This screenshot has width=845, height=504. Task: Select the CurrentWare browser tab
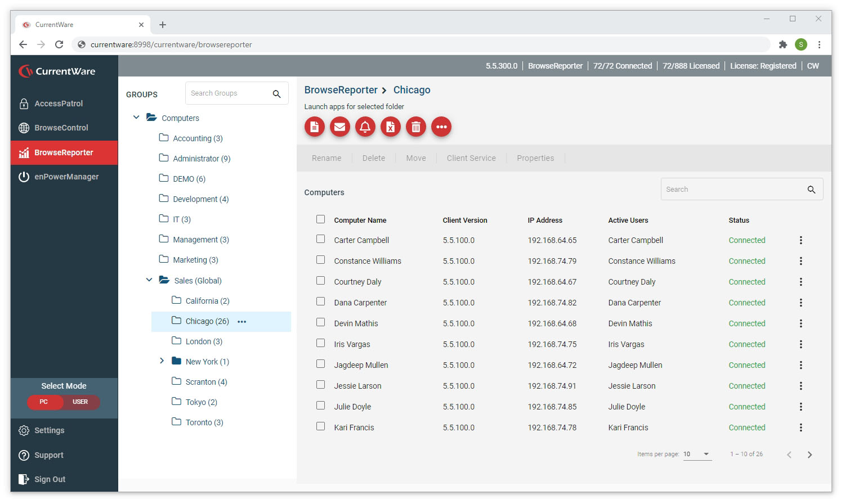pos(83,25)
